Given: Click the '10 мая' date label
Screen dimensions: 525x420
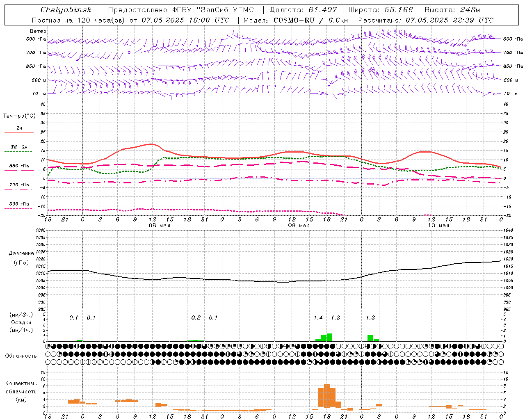Looking at the screenshot, I should (438, 226).
